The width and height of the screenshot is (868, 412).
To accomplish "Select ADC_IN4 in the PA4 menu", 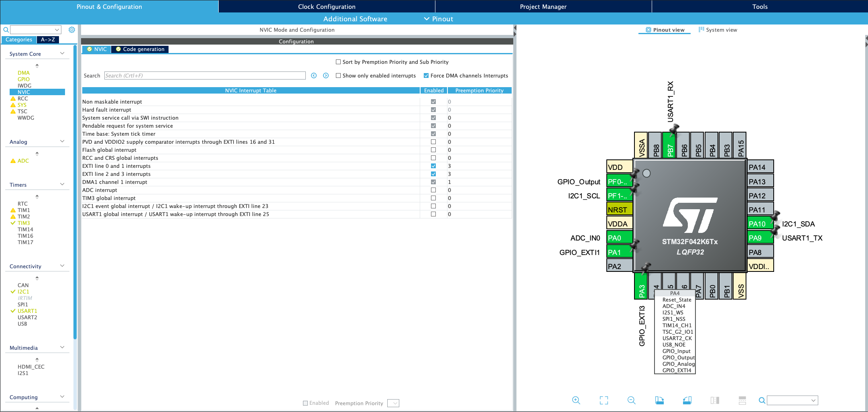I will tap(674, 306).
